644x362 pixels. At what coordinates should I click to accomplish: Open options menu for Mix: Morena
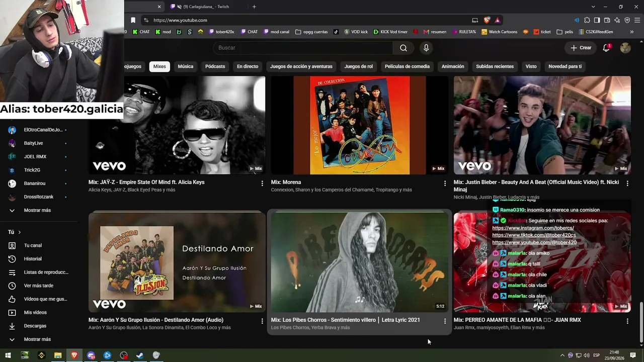click(445, 184)
